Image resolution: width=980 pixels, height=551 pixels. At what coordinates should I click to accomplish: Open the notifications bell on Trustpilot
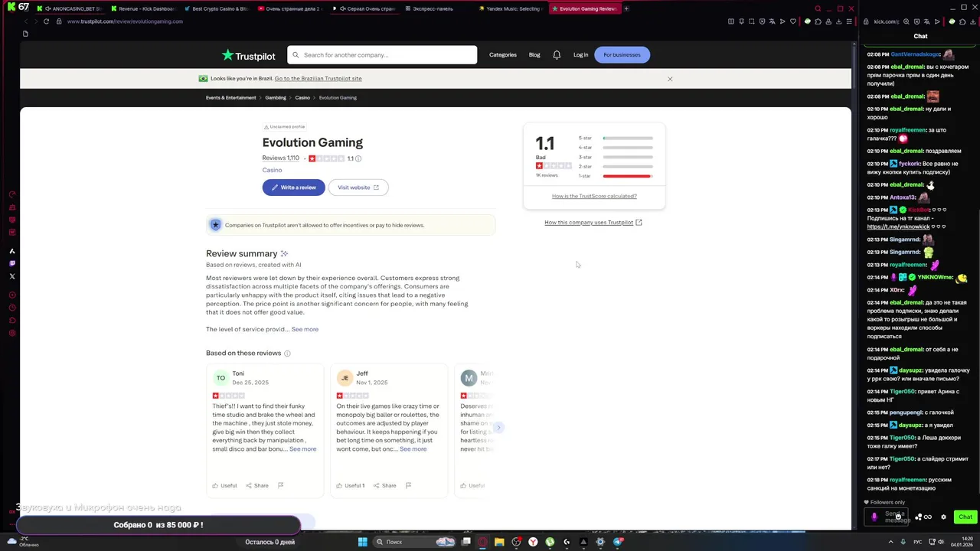(x=557, y=55)
